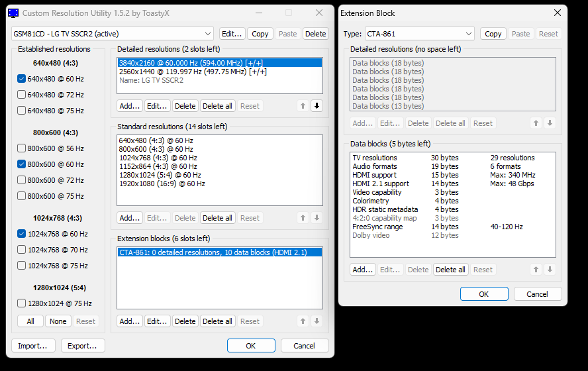Select the 2560x1440 @ 119.997 Hz detailed resolution
Image resolution: width=588 pixels, height=371 pixels.
[x=192, y=72]
